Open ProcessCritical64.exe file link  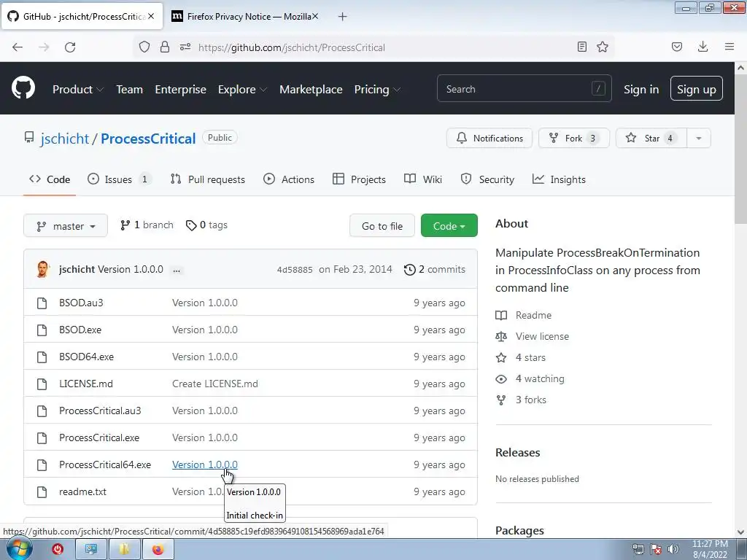pyautogui.click(x=105, y=464)
